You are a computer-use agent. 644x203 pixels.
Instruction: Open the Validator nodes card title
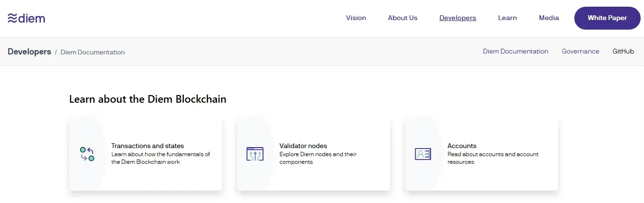[303, 146]
